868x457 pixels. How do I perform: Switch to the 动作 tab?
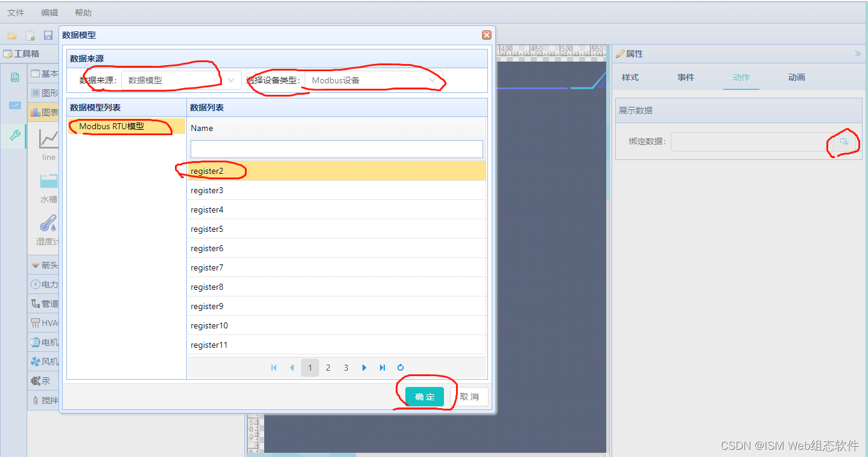click(741, 77)
